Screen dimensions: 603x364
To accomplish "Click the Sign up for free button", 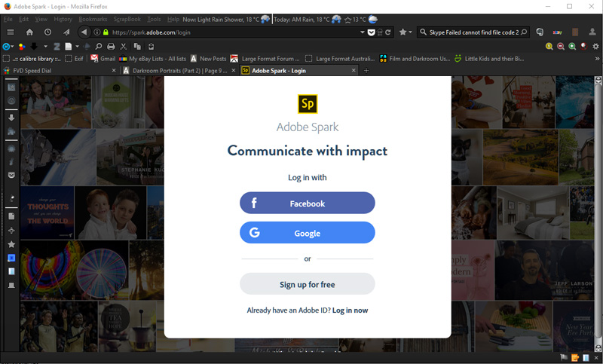I will [308, 284].
